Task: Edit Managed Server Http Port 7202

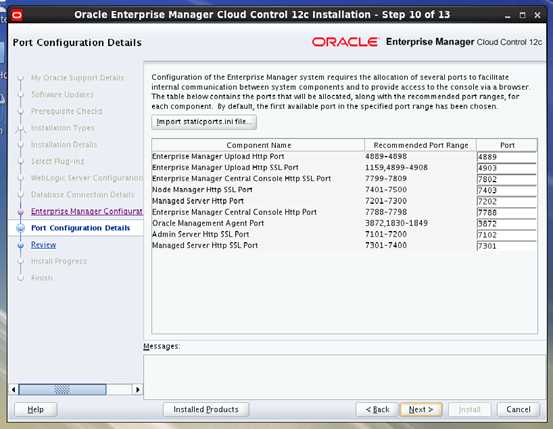Action: click(506, 201)
